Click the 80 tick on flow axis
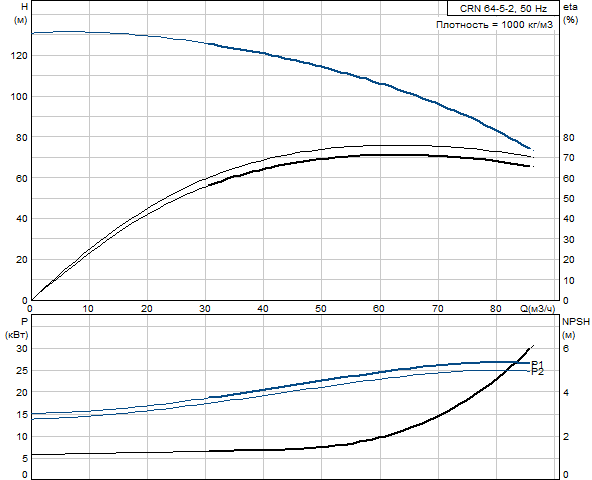Image resolution: width=592 pixels, height=480 pixels. [x=495, y=309]
